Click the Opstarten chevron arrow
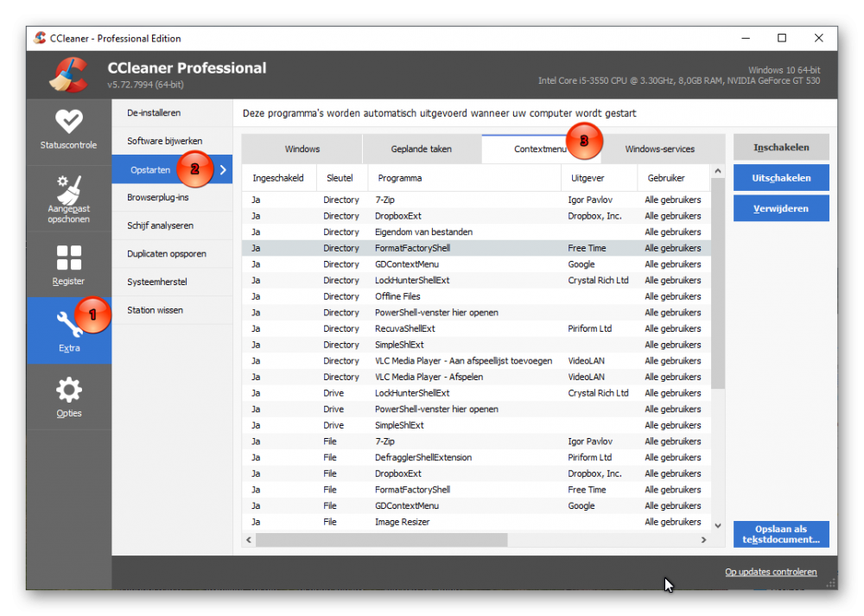Screen dimensions: 864x616 223,170
